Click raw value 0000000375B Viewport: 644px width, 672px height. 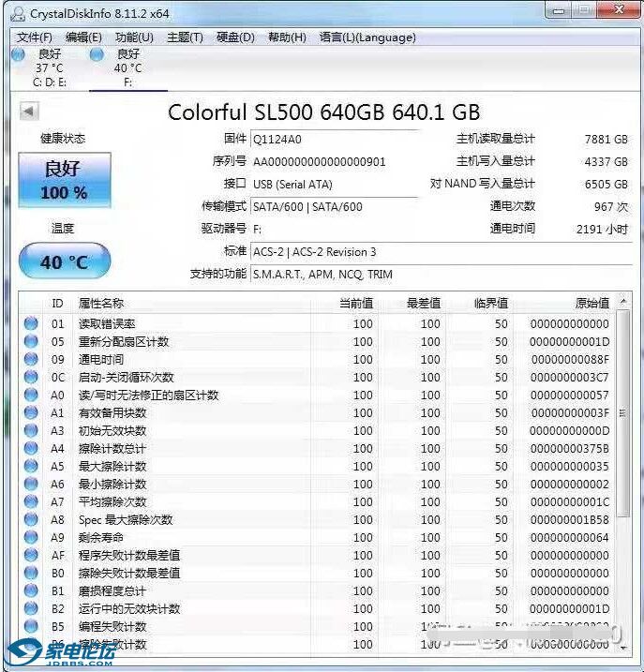click(569, 449)
